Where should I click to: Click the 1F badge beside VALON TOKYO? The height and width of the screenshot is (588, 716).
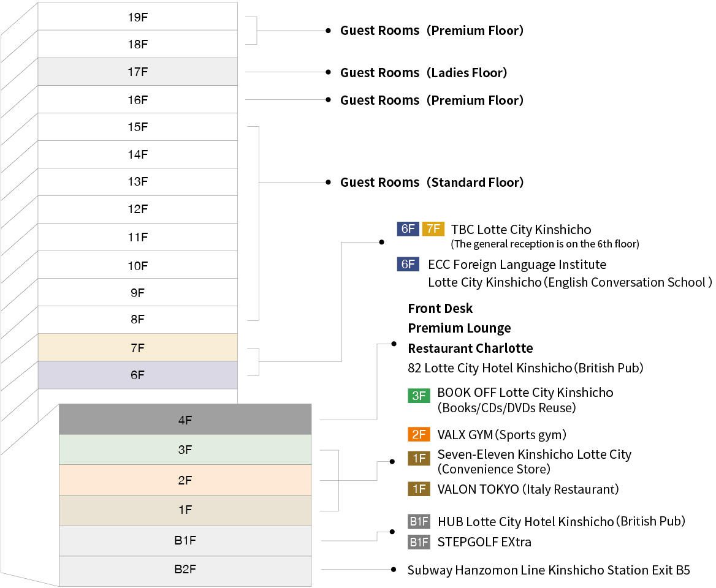point(419,489)
